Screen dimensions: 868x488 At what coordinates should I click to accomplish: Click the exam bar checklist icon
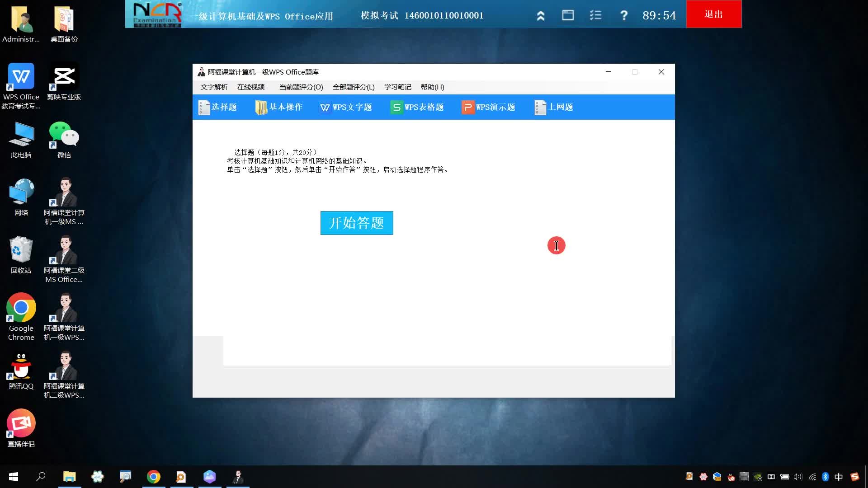pos(595,15)
